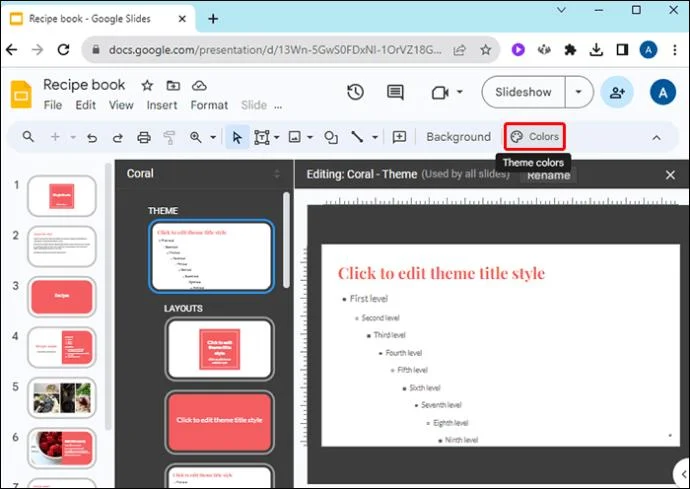This screenshot has width=690, height=489.
Task: Select the Recipe book browser tab
Action: 99,18
